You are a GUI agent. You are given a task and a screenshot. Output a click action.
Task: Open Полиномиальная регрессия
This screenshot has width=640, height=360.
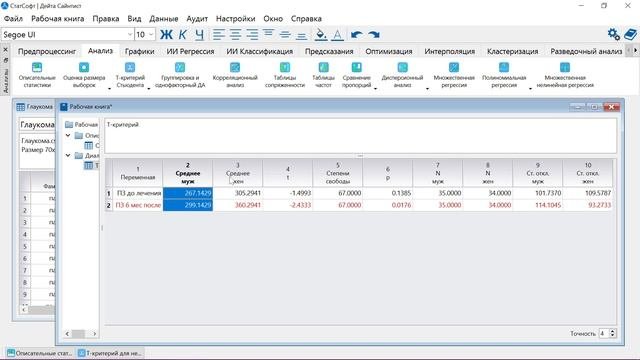point(504,75)
